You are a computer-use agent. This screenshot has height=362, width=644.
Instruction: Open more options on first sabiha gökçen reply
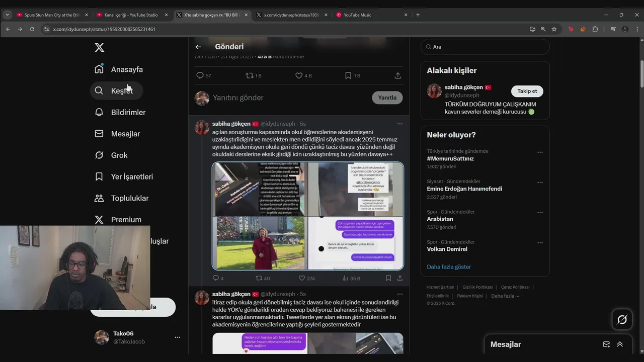(x=399, y=124)
